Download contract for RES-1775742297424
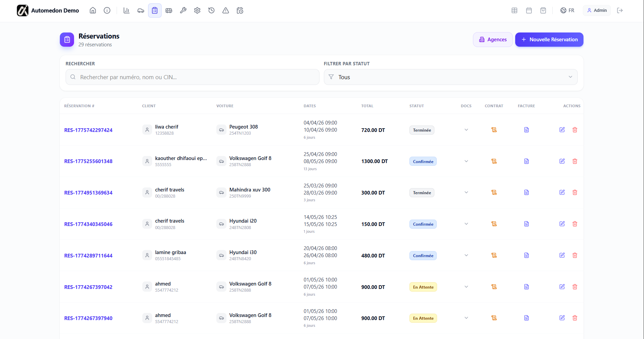 click(494, 130)
